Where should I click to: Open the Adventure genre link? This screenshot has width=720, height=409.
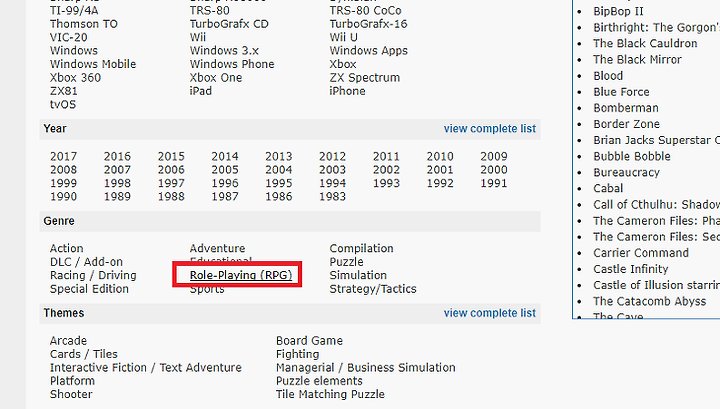(x=217, y=249)
